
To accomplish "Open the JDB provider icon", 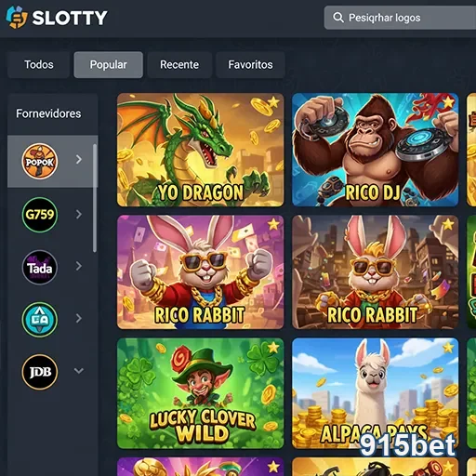I will 40,372.
